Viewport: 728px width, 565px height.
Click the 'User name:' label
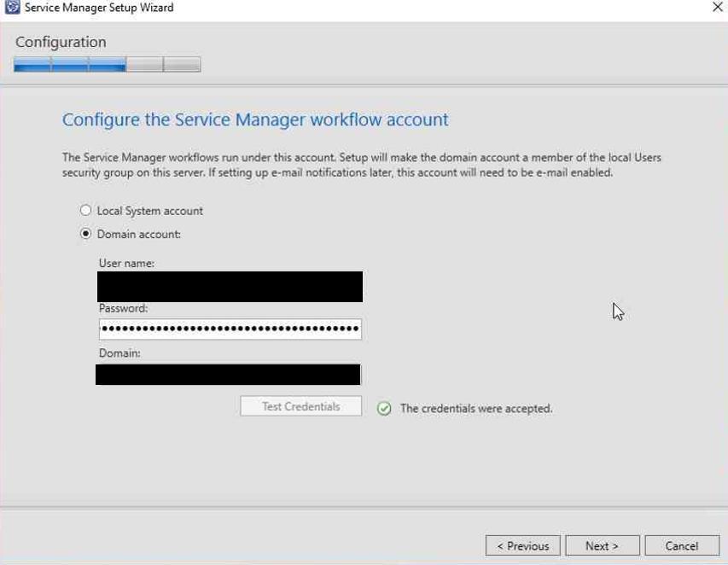click(x=126, y=263)
